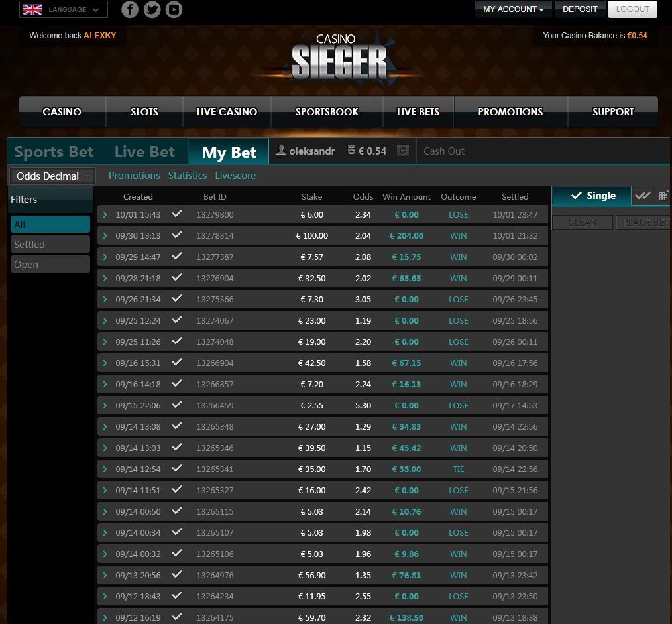Open the YouTube social icon

click(174, 9)
